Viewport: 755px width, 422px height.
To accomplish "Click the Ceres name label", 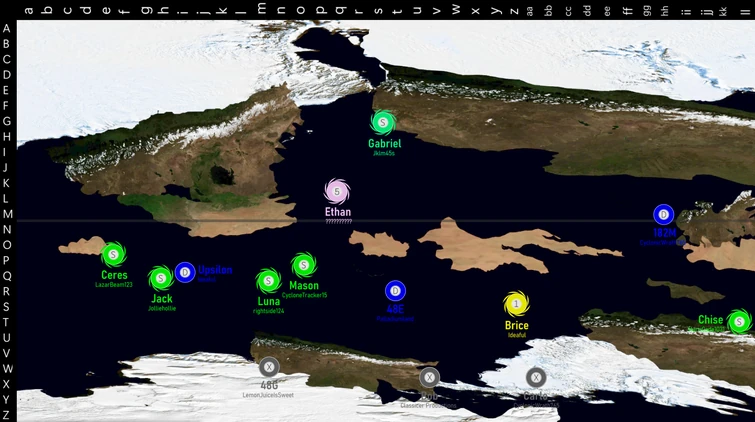I will coord(114,275).
